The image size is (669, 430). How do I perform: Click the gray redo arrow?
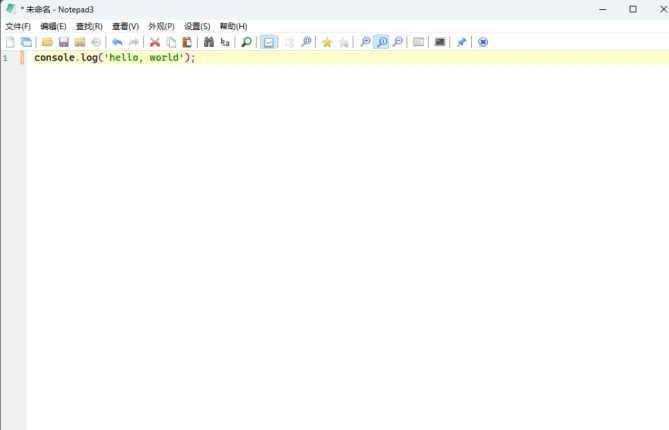(134, 42)
